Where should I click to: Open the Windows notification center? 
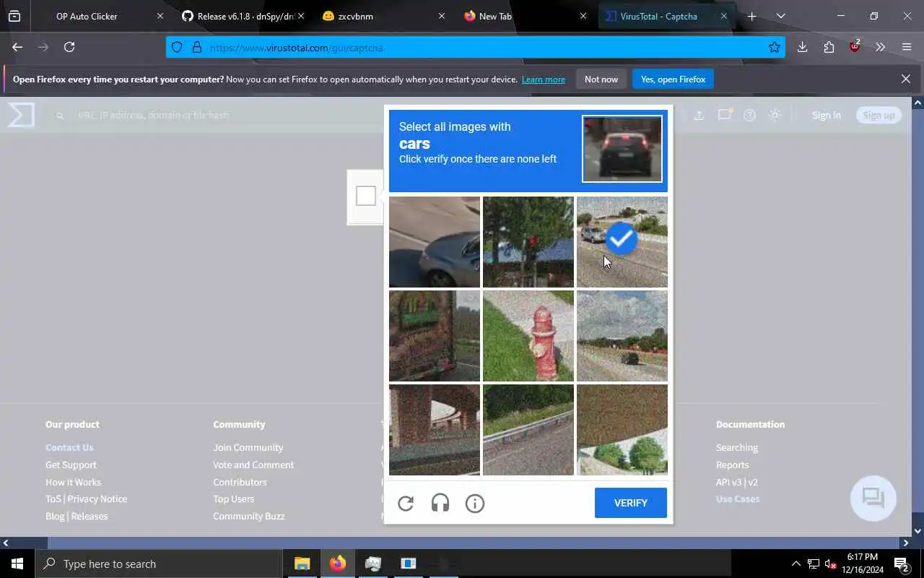902,564
